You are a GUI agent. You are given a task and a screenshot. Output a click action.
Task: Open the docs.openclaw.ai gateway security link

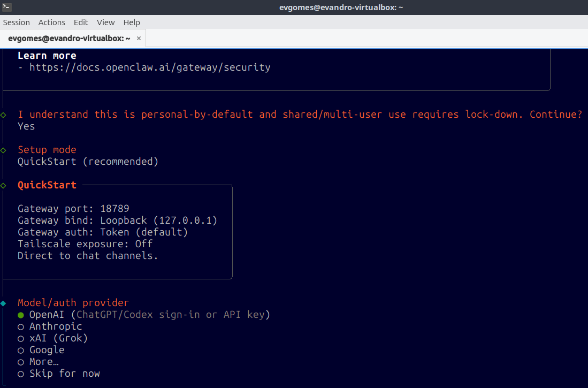point(150,67)
